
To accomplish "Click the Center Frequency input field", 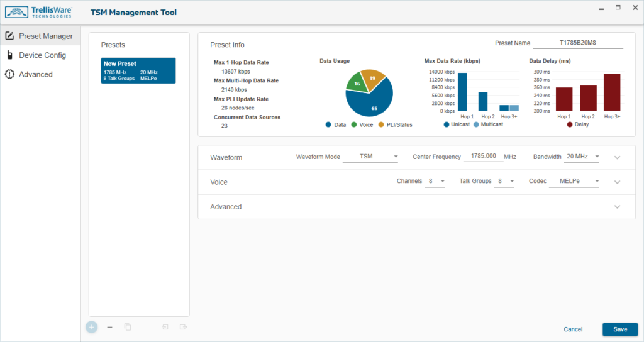I will pos(483,157).
